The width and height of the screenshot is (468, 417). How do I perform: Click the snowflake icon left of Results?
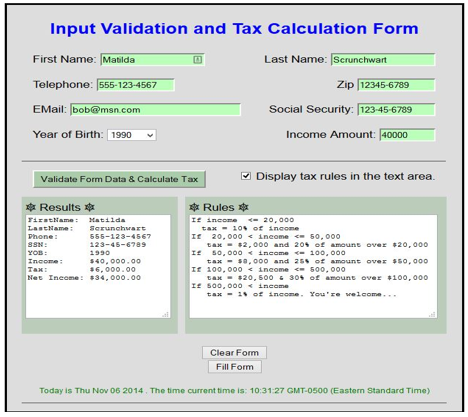(31, 207)
